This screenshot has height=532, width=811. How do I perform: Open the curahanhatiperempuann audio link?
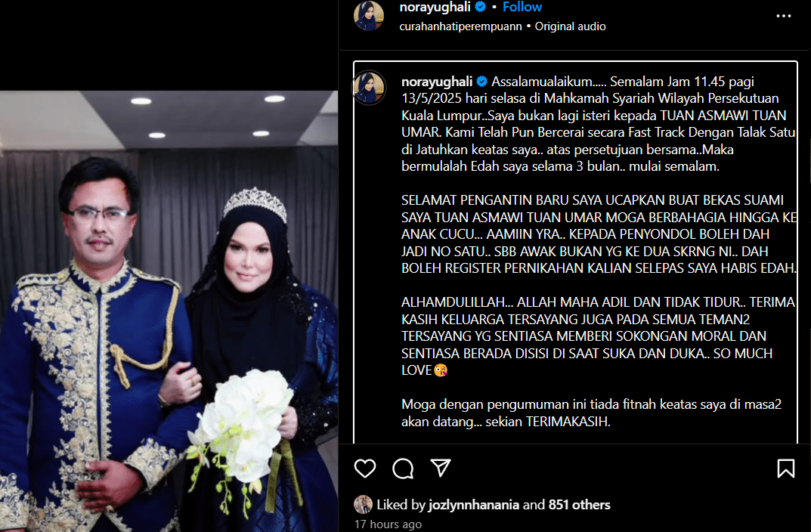460,26
